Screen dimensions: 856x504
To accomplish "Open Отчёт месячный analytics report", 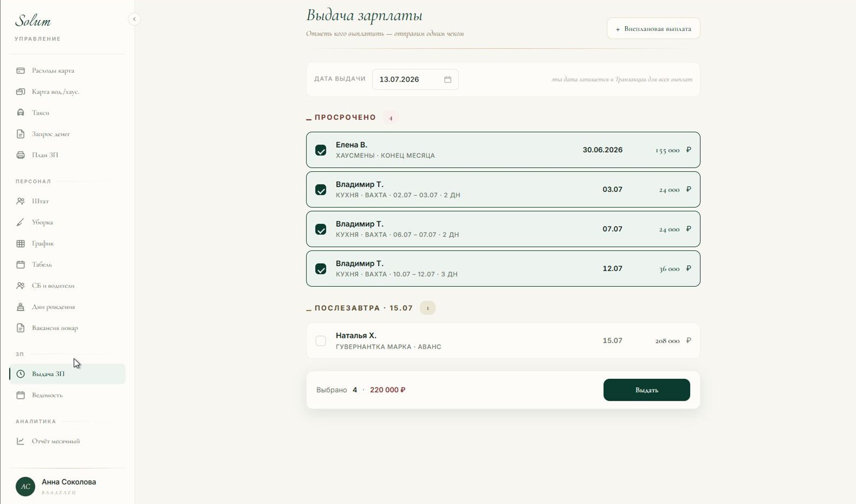I will [67, 441].
